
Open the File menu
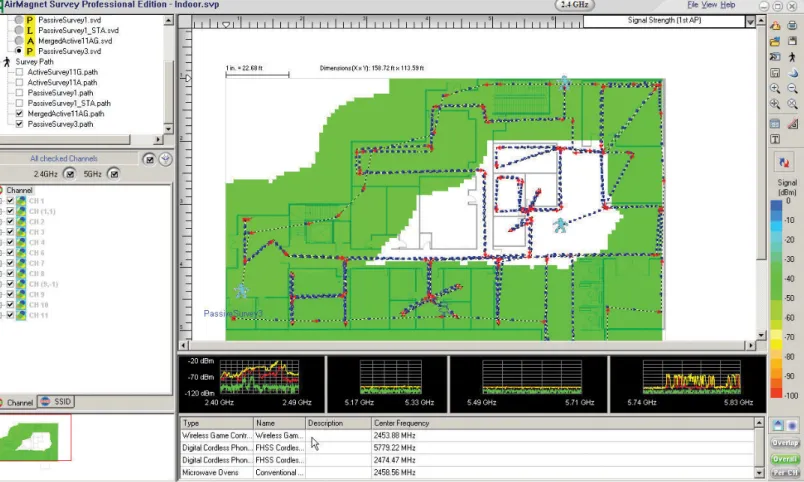coord(693,5)
